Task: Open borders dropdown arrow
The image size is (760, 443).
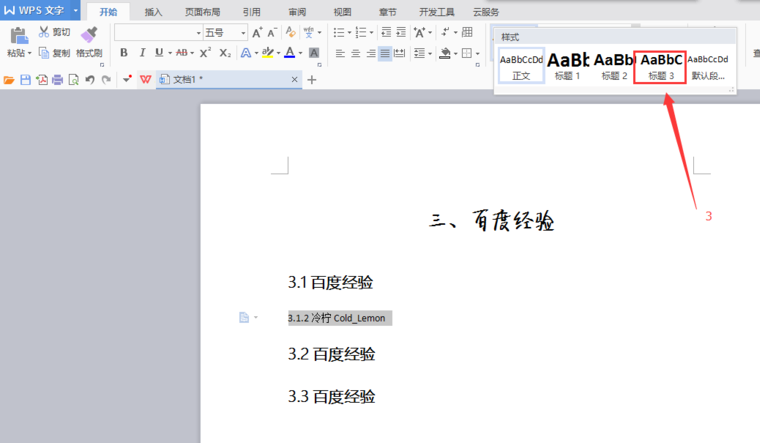Action: pyautogui.click(x=478, y=53)
